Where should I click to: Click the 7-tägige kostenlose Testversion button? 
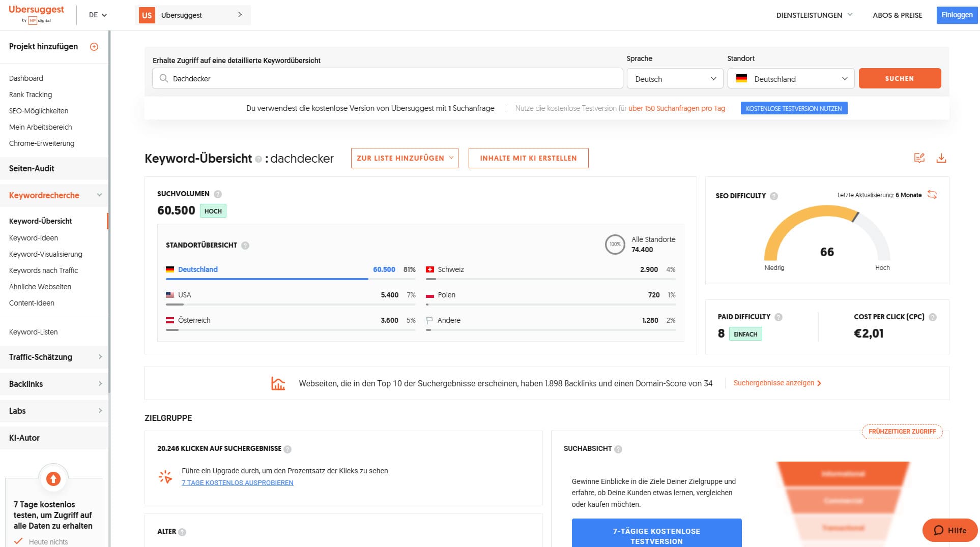click(656, 533)
